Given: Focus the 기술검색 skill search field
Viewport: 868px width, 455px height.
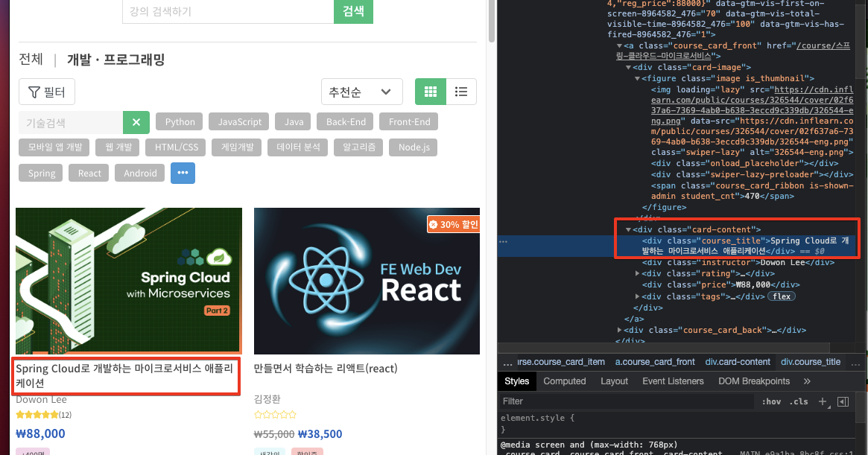Looking at the screenshot, I should click(71, 122).
